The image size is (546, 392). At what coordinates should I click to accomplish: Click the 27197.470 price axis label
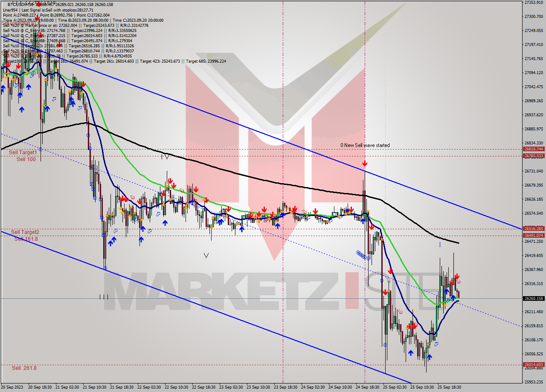(x=534, y=44)
